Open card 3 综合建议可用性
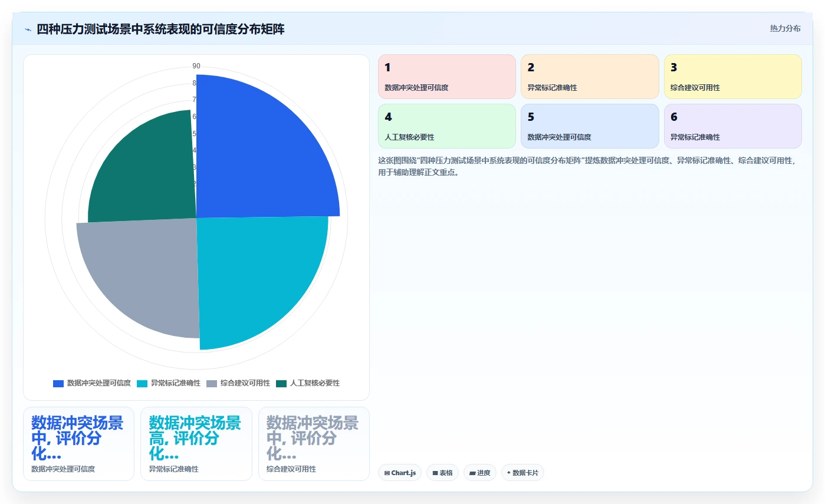This screenshot has width=825, height=504. 733,77
